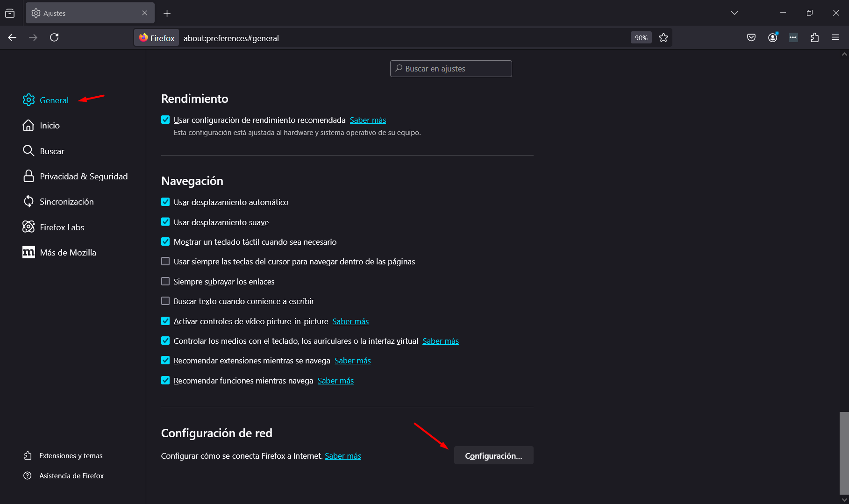Click the gear icon on the Ajustes tab
849x504 pixels.
[36, 13]
